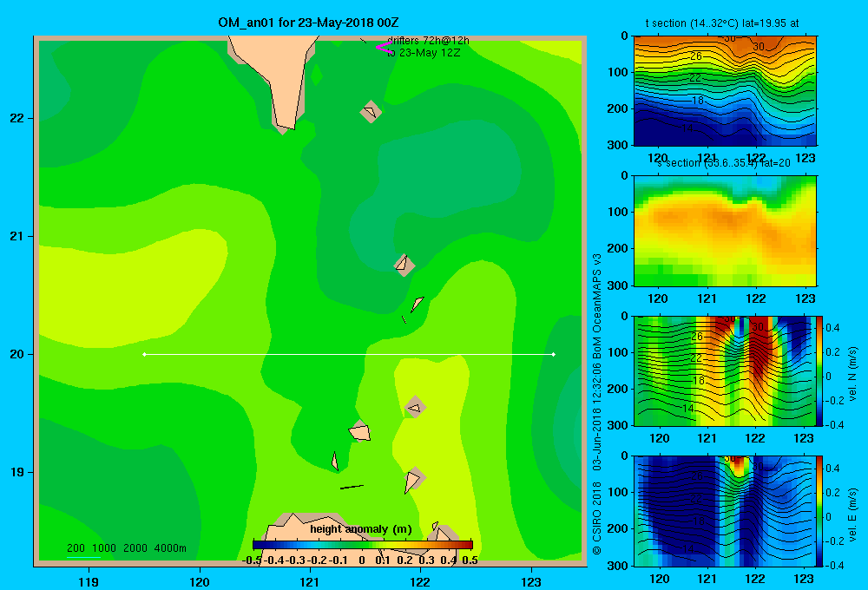The width and height of the screenshot is (868, 590).
Task: Click the '1000' depth legend entry
Action: pyautogui.click(x=104, y=548)
